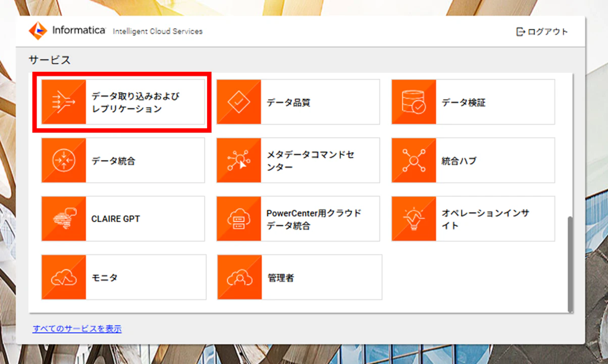Click the 管理者 cloud user icon

pos(239,277)
